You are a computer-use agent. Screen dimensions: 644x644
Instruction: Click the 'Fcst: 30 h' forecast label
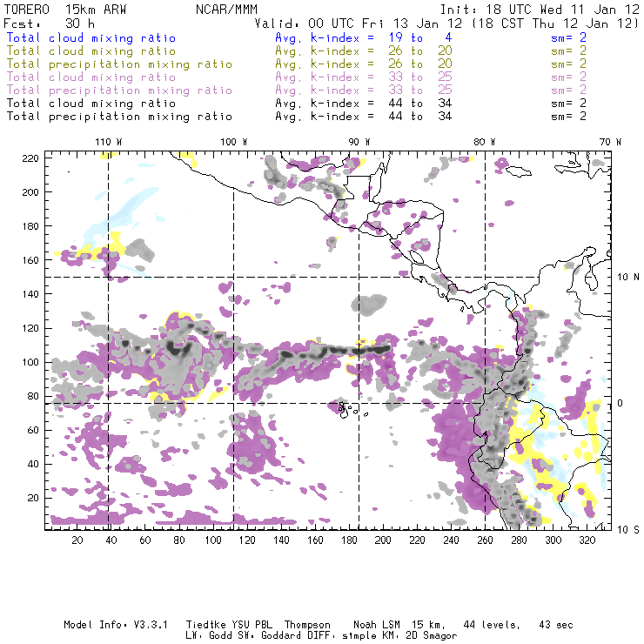pyautogui.click(x=50, y=23)
